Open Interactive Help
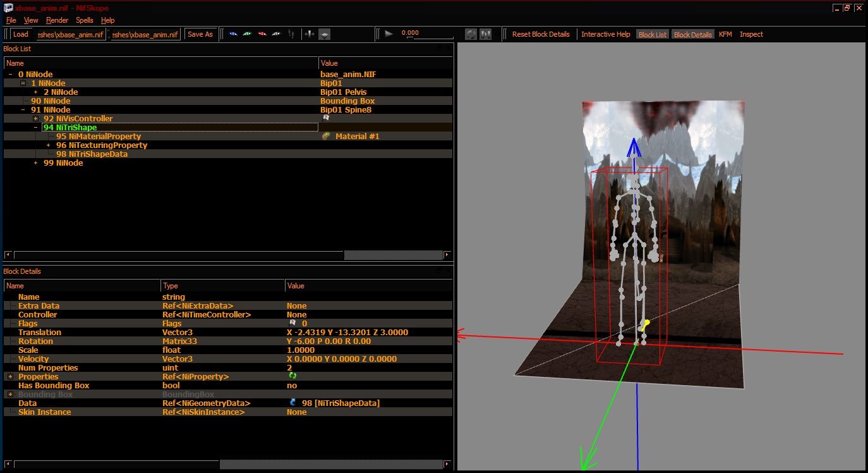This screenshot has width=868, height=473. [x=606, y=34]
